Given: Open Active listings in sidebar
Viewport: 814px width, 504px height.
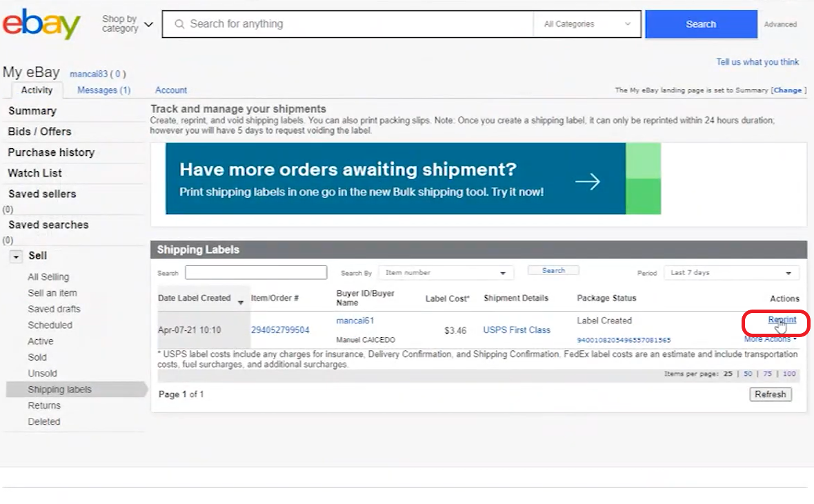Looking at the screenshot, I should [41, 341].
